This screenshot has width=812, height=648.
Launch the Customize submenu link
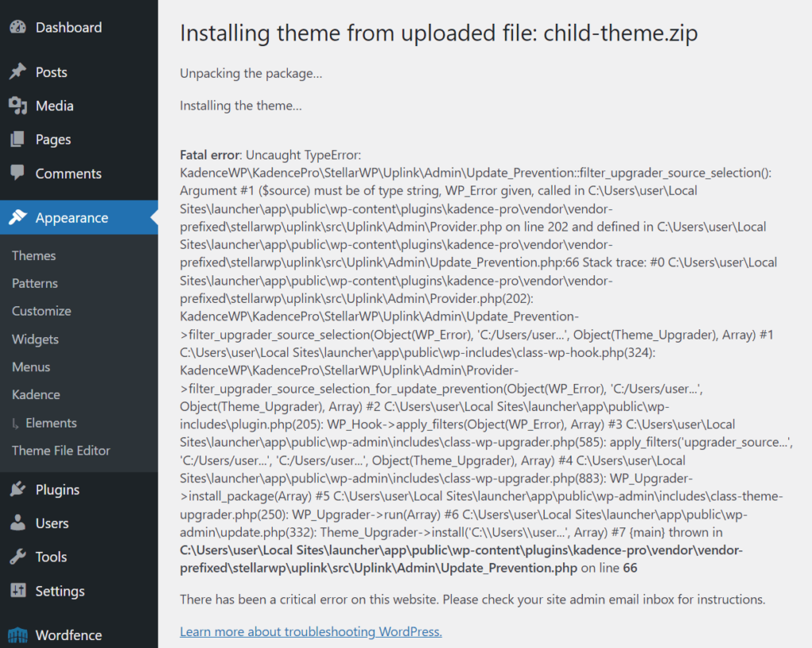pyautogui.click(x=41, y=311)
